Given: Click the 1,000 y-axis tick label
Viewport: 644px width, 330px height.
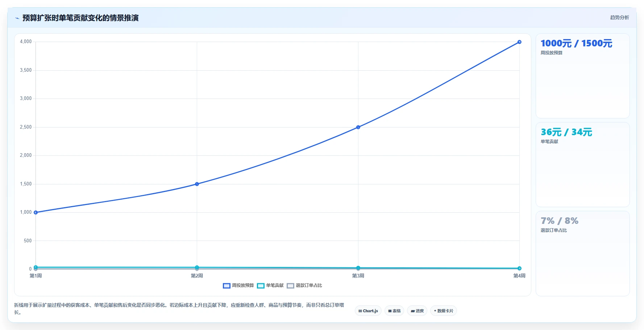Looking at the screenshot, I should click(x=26, y=212).
